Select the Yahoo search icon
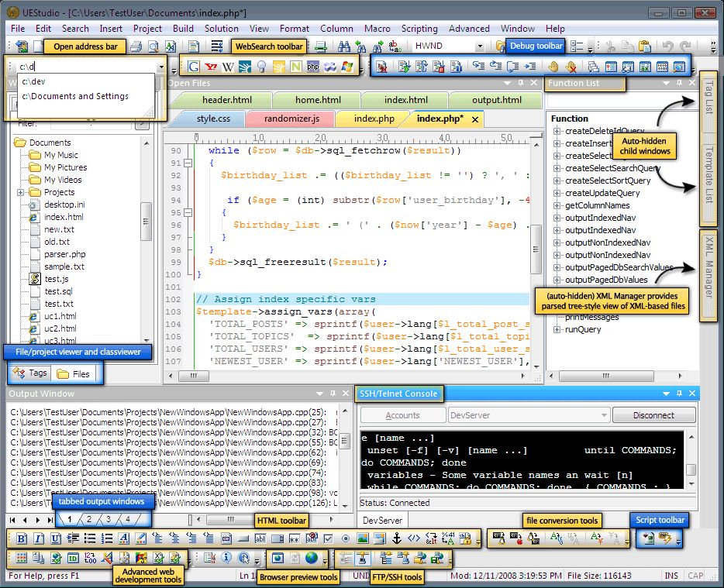724x588 pixels. (x=210, y=66)
